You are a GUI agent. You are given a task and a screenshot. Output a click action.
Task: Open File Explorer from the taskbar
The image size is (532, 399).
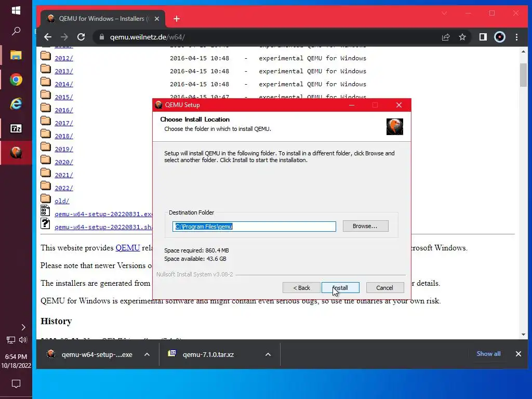click(x=16, y=55)
